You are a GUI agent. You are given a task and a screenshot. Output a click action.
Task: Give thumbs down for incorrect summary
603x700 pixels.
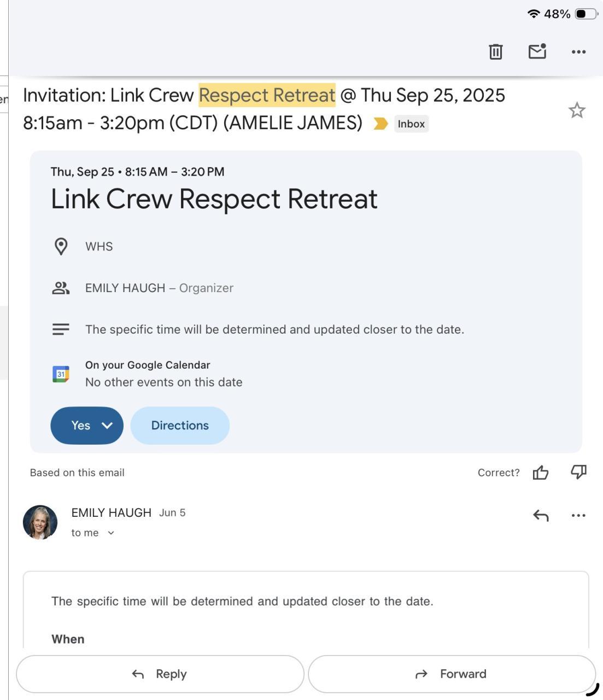tap(578, 472)
